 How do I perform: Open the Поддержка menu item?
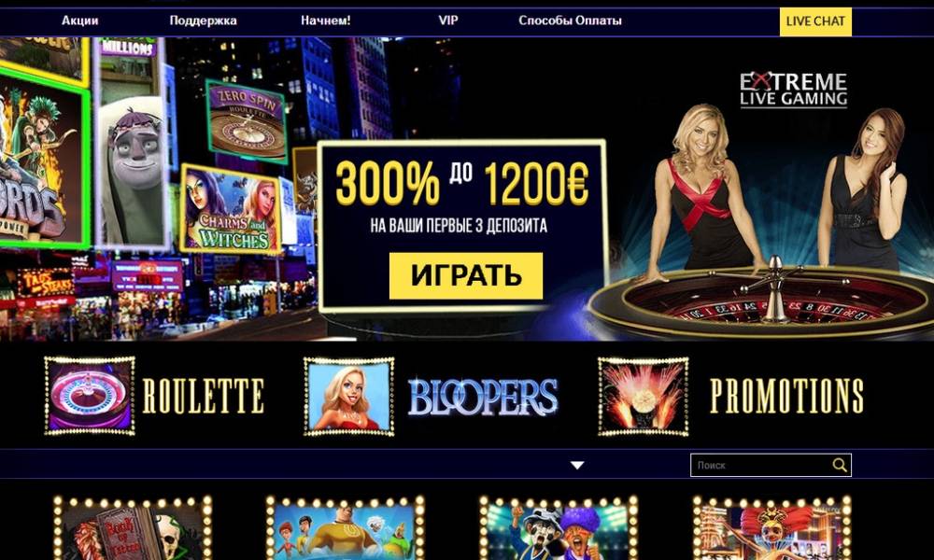coord(203,21)
